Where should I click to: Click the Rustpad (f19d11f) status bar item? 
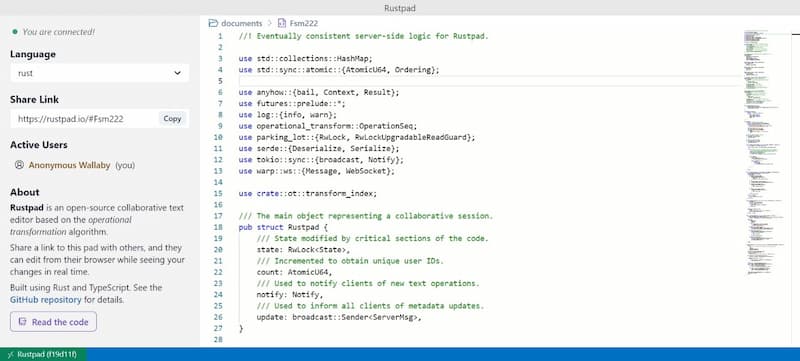pyautogui.click(x=43, y=354)
